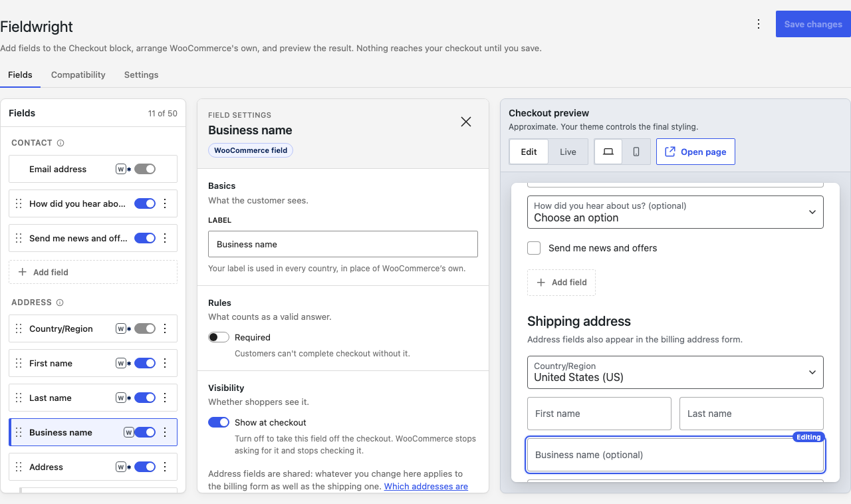851x504 pixels.
Task: Switch to the Settings tab
Action: [141, 74]
